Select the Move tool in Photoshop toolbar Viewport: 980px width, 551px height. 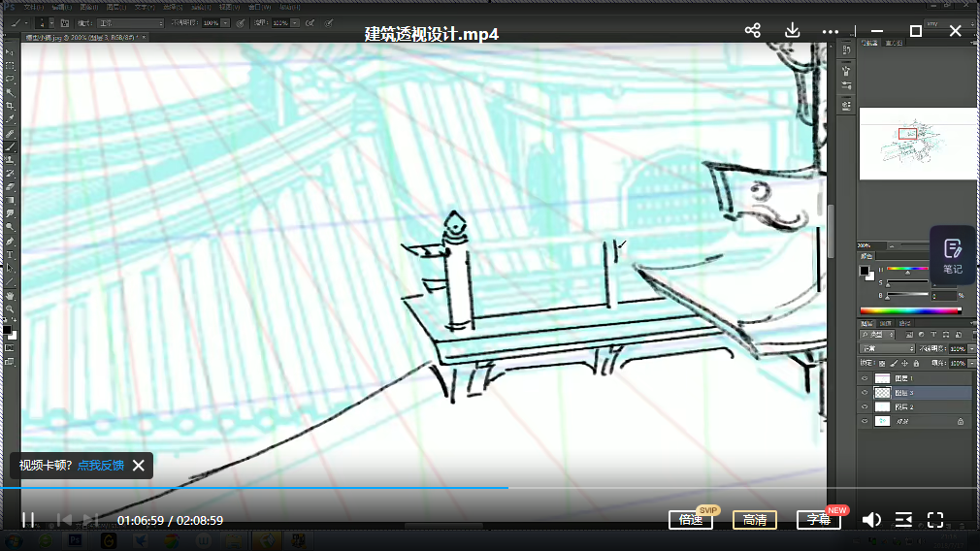tap(10, 51)
